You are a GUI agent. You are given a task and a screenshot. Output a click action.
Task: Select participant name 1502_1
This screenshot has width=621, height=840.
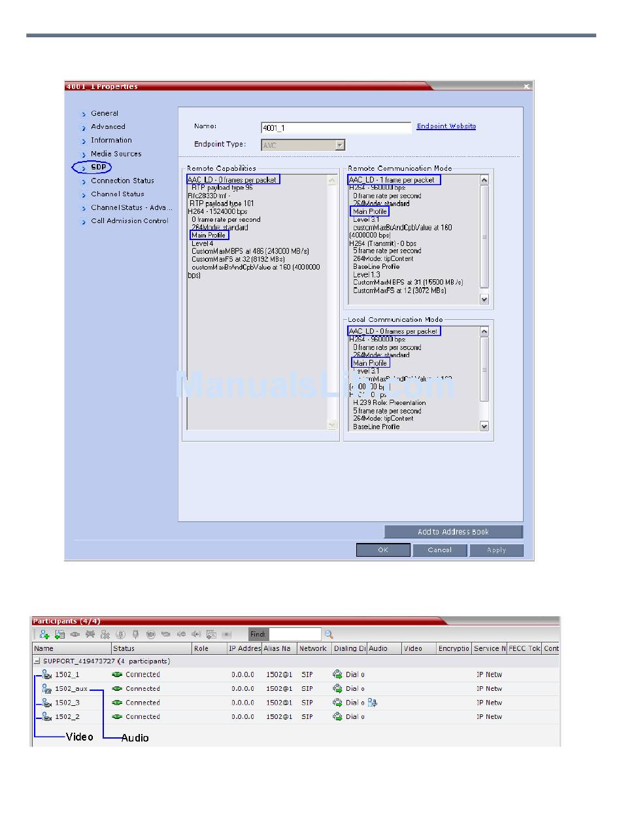(67, 674)
